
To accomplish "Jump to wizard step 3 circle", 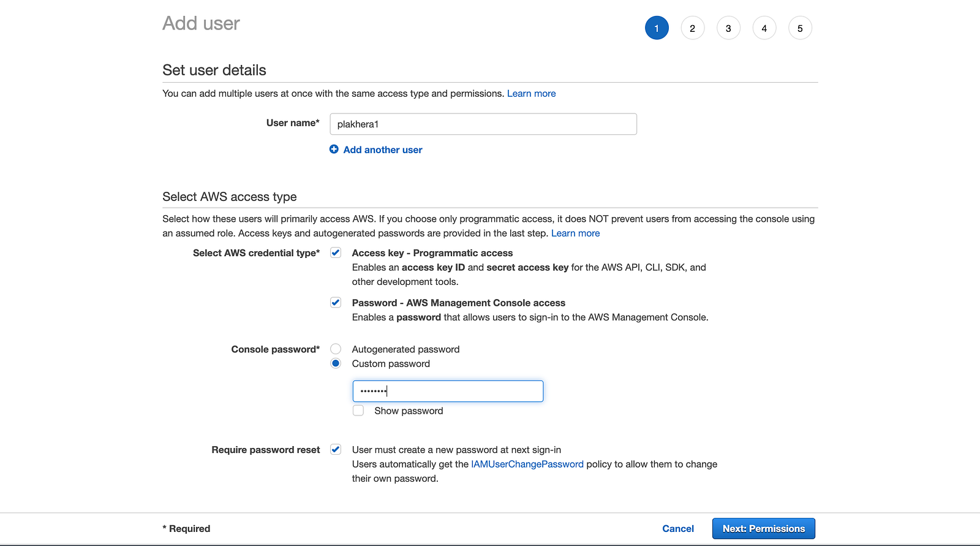I will tap(728, 28).
